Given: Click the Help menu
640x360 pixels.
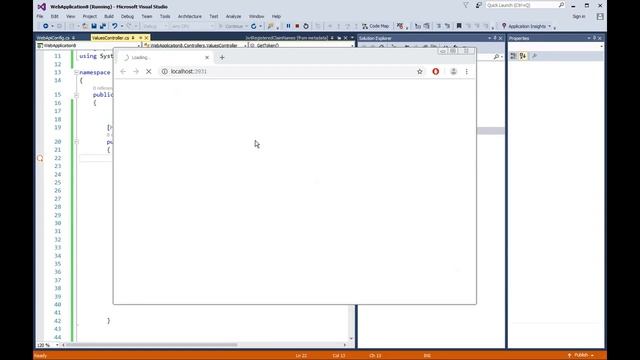Looking at the screenshot, I should [276, 16].
